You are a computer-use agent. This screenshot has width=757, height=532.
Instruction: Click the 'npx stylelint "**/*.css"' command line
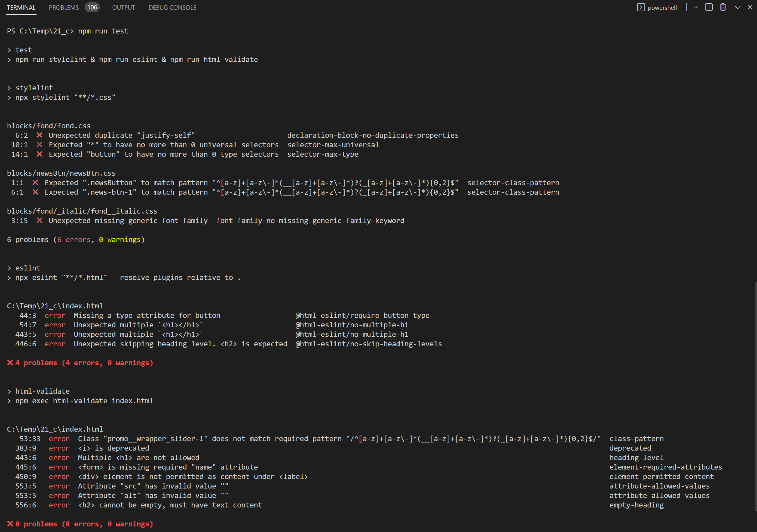65,98
